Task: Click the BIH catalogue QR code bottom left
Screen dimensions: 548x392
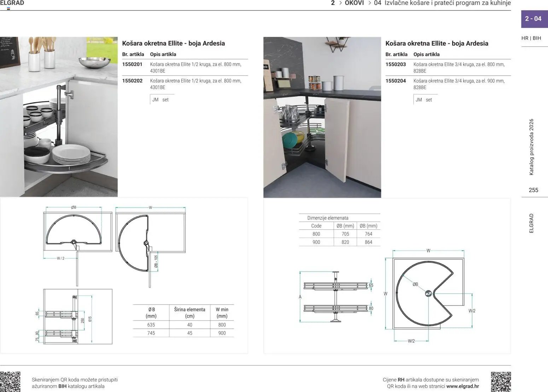Action: [x=10, y=382]
